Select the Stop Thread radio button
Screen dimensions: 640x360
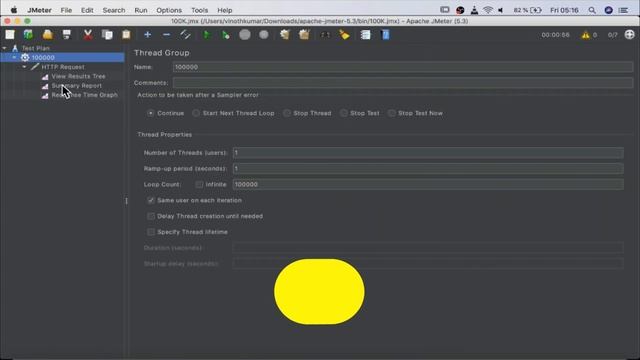point(287,113)
